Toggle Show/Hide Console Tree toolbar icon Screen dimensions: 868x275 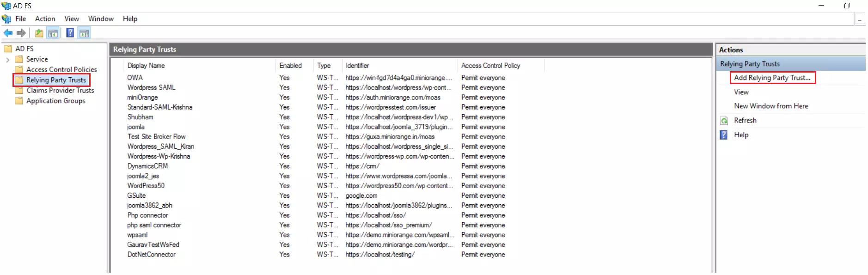pos(53,33)
